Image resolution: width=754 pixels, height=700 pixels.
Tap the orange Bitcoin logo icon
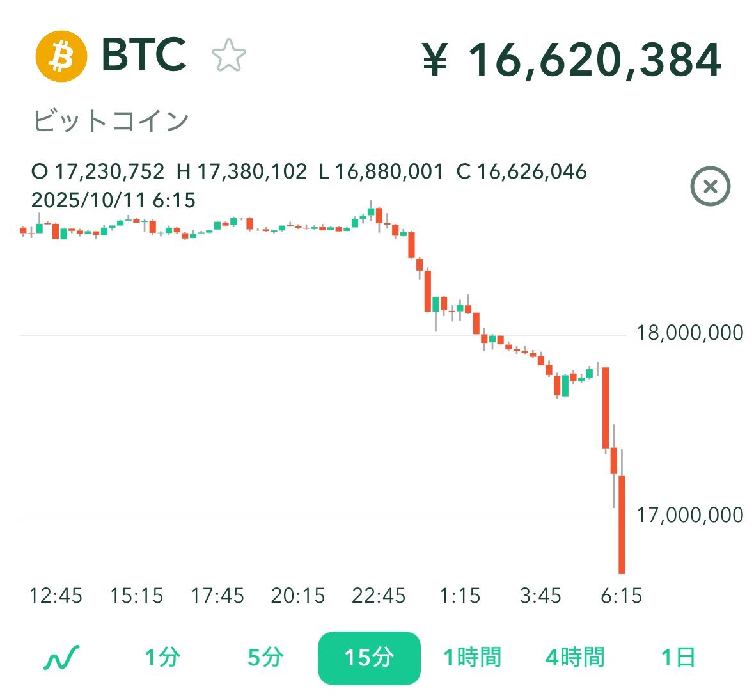61,56
